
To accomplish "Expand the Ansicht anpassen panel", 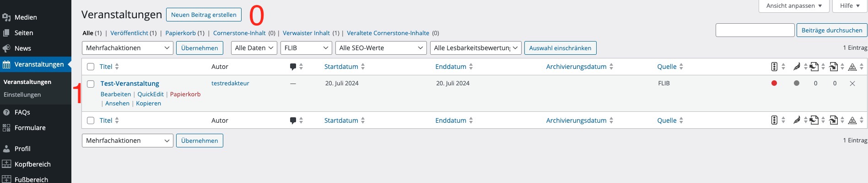I will pos(794,6).
